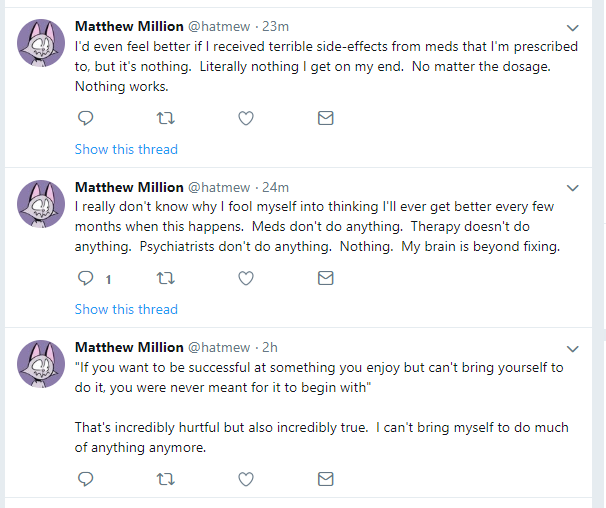Click the avatar on the 2h tweet
This screenshot has width=606, height=508.
42,364
